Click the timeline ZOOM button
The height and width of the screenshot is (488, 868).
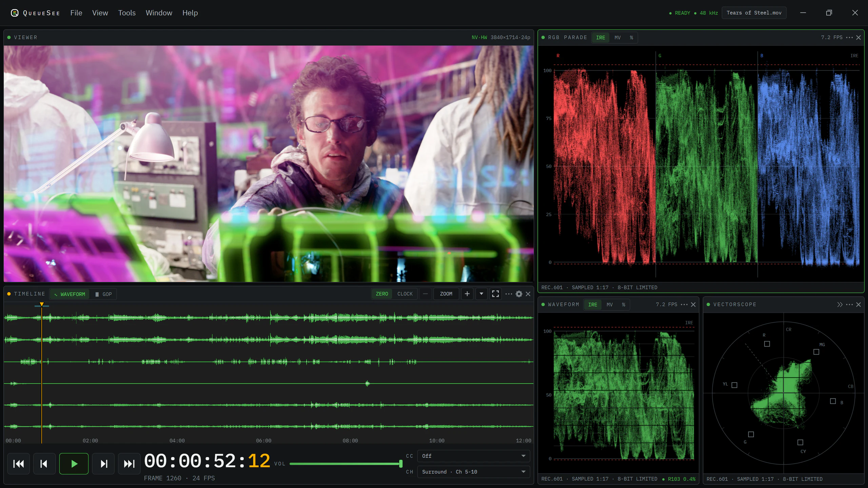pyautogui.click(x=446, y=294)
